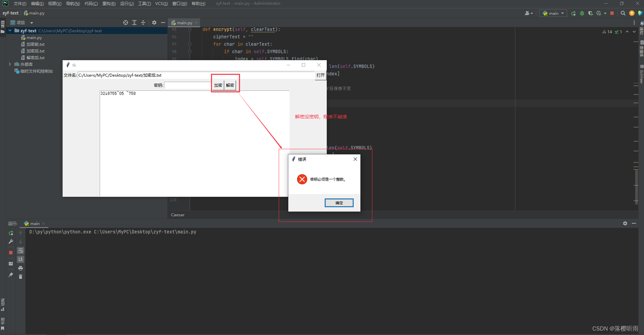Screen dimensions: 644x335
Task: Open the 工具(T) menu
Action: tap(144, 4)
